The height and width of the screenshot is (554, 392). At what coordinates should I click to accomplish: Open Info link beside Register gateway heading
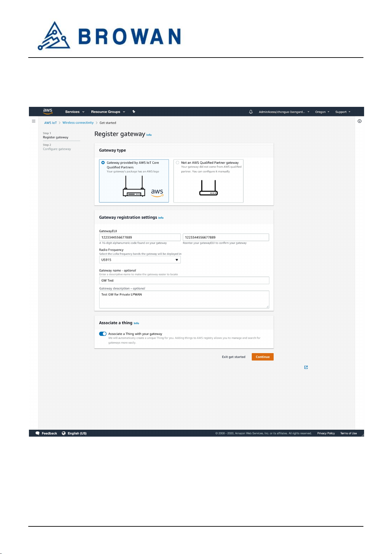(149, 135)
